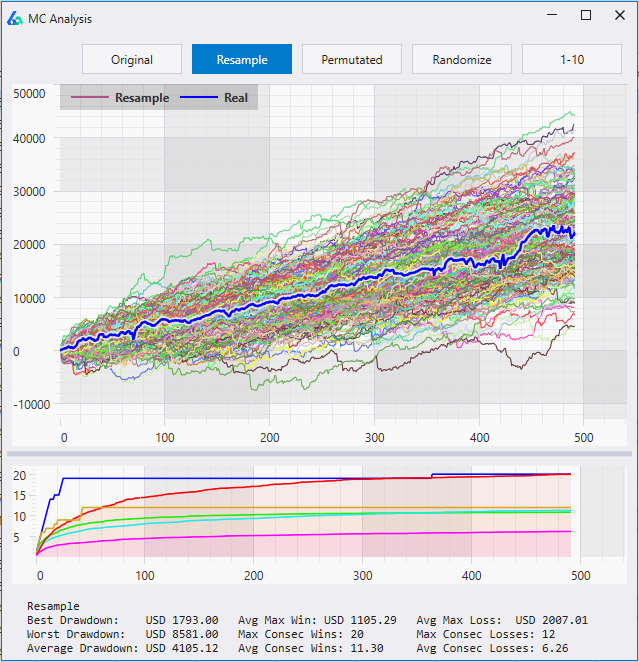Click the pink Resample line swatch in legend

[x=91, y=98]
